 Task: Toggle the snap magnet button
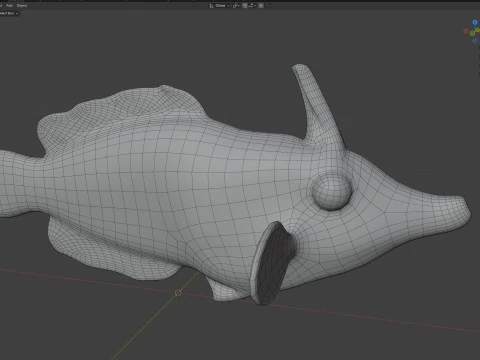(x=245, y=6)
